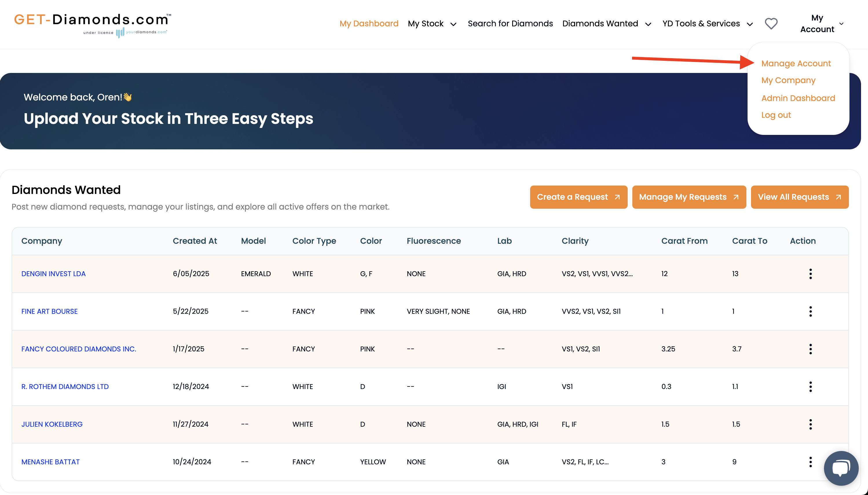Click the Clarity column header
This screenshot has height=495, width=868.
[x=575, y=241]
